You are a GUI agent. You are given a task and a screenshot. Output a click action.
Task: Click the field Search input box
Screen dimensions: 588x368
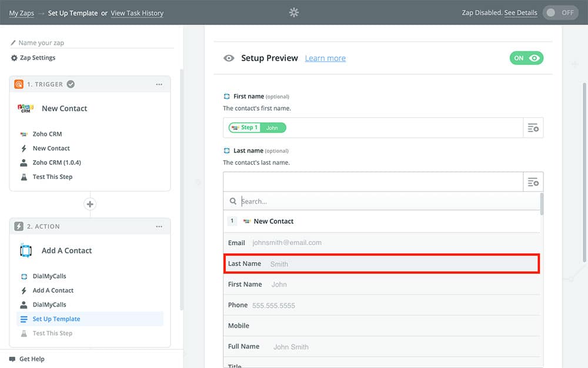[x=388, y=201]
